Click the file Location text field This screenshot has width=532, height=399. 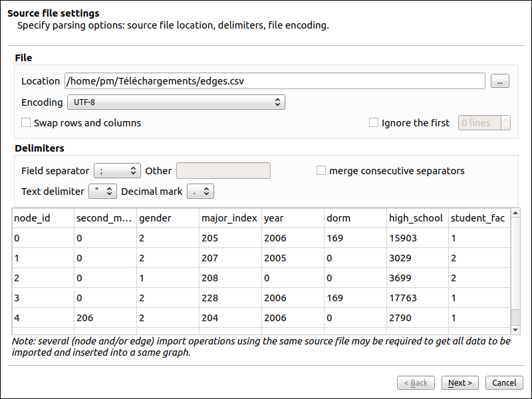point(274,81)
